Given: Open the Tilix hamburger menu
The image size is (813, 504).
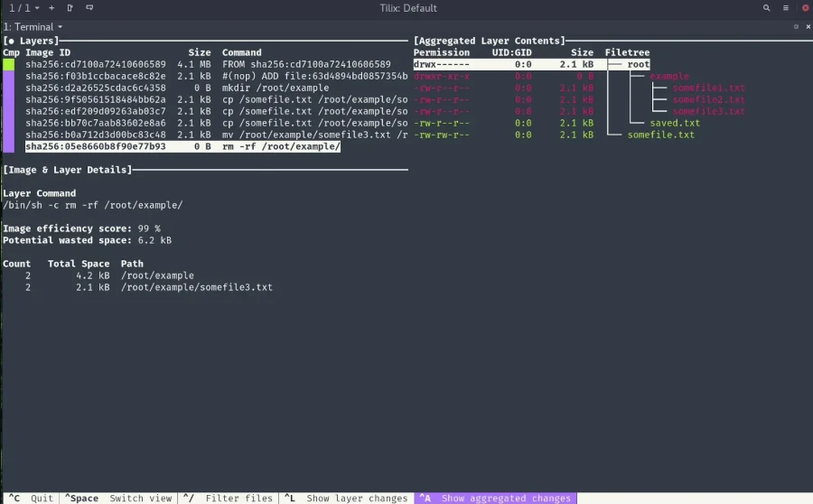Looking at the screenshot, I should [x=786, y=8].
